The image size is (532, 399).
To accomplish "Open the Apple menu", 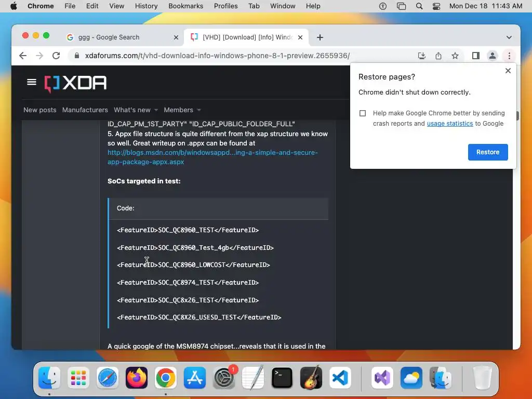I will pyautogui.click(x=14, y=6).
